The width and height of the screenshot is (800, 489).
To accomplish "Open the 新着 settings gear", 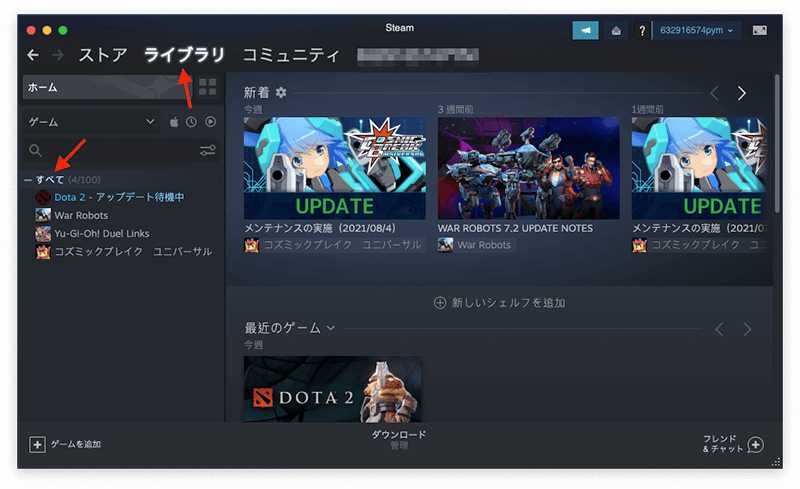I will 281,92.
